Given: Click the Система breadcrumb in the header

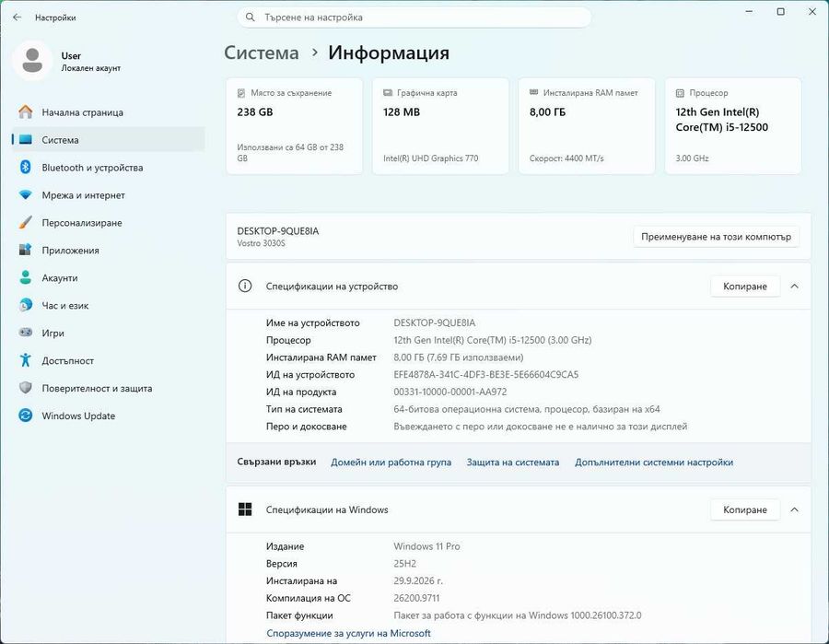Looking at the screenshot, I should (262, 53).
